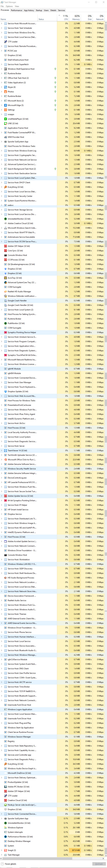Expand the Snagit (3) process group
This screenshot has width=107, height=868.
[2, 850]
